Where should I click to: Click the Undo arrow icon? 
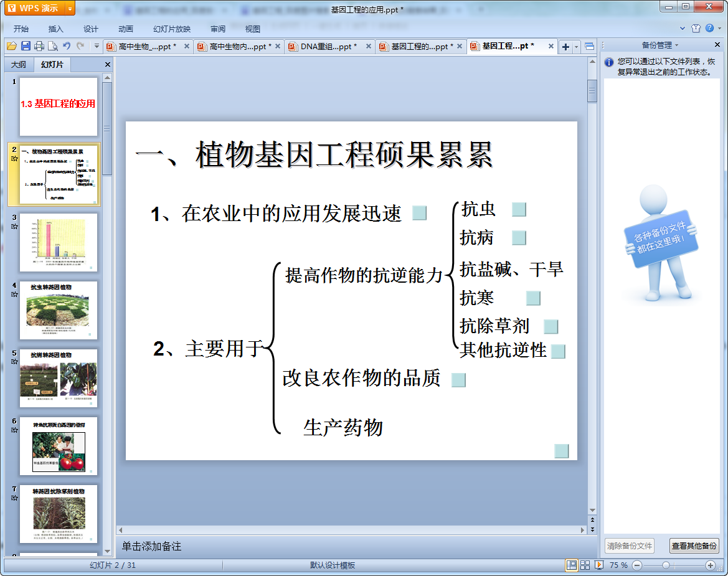point(67,46)
